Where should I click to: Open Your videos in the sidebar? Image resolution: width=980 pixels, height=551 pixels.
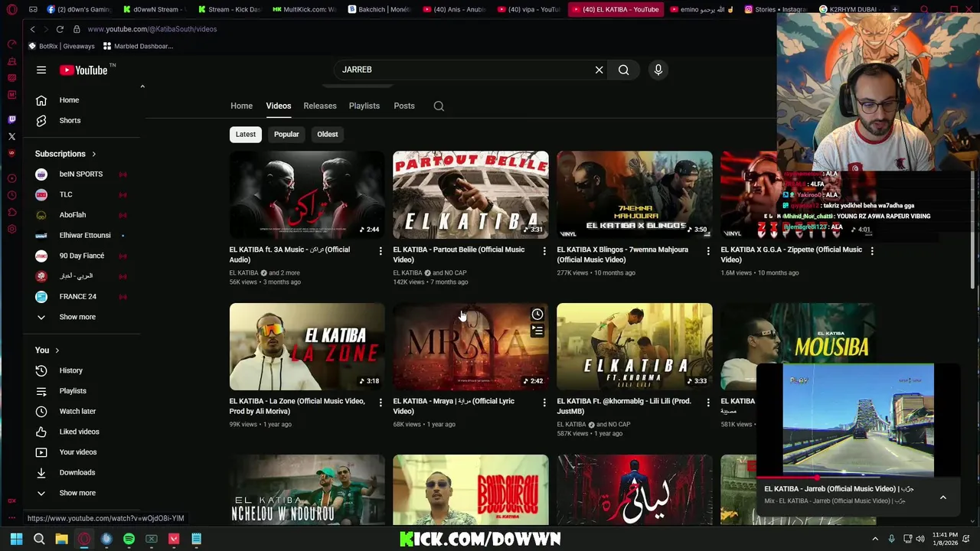click(77, 452)
